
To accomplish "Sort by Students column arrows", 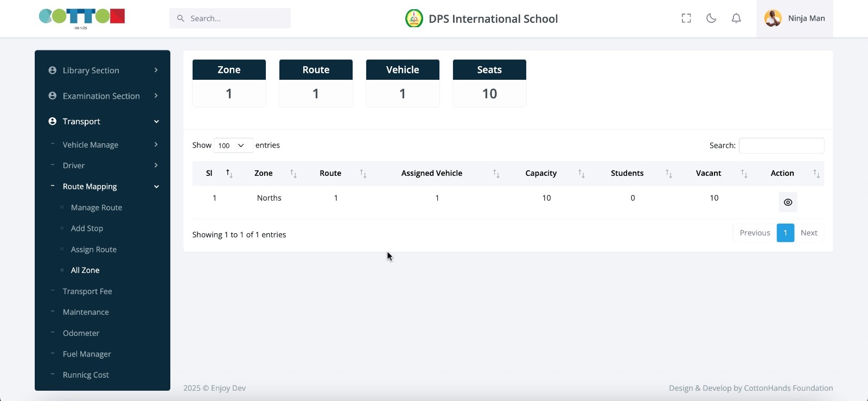I will pos(668,174).
